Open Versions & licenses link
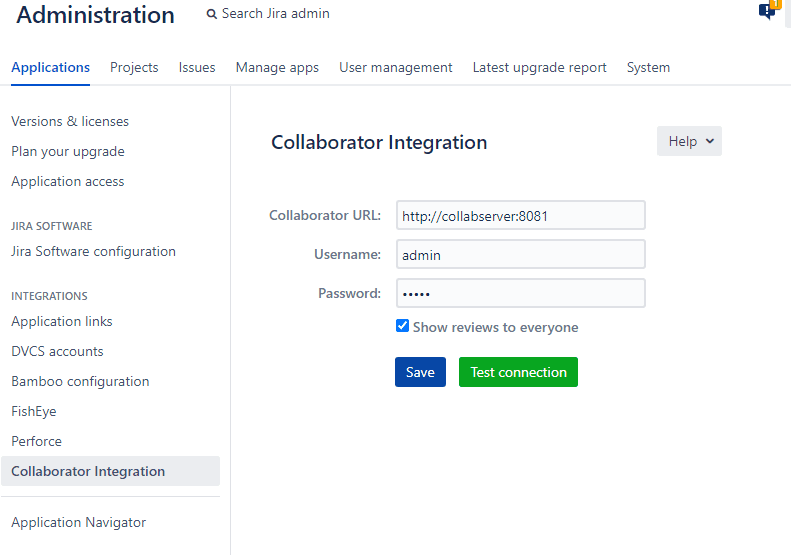791x555 pixels. [70, 121]
